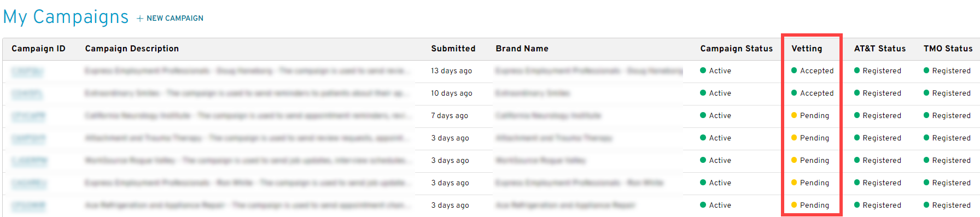980x217 pixels.
Task: Open campaign ID link submitted 10 days ago
Action: (x=27, y=93)
